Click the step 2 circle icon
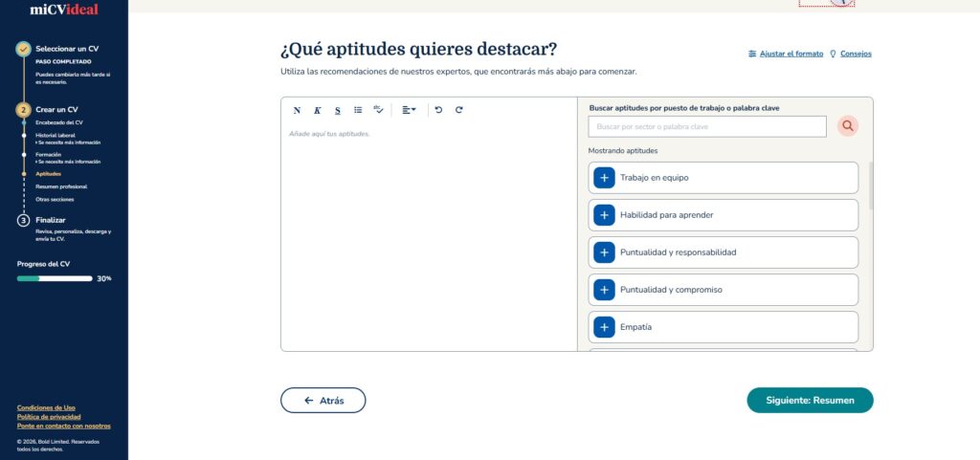 coord(23,110)
